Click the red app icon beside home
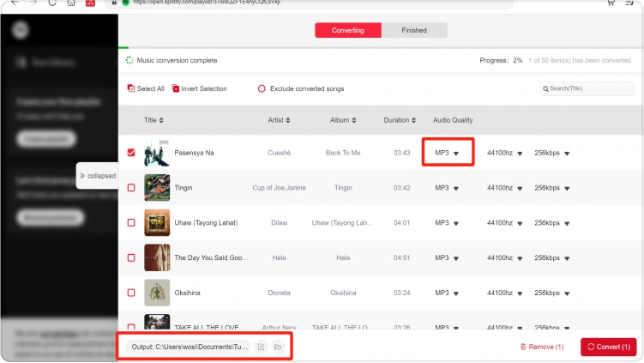 click(x=90, y=3)
